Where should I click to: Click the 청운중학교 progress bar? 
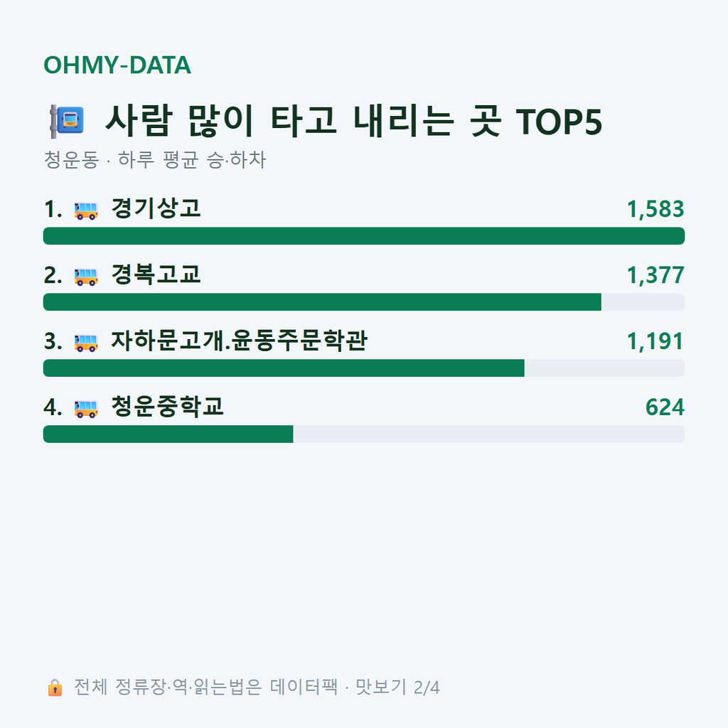[364, 434]
